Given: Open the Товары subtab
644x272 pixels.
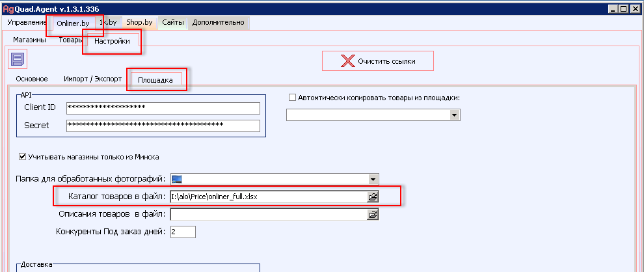Looking at the screenshot, I should pyautogui.click(x=70, y=40).
